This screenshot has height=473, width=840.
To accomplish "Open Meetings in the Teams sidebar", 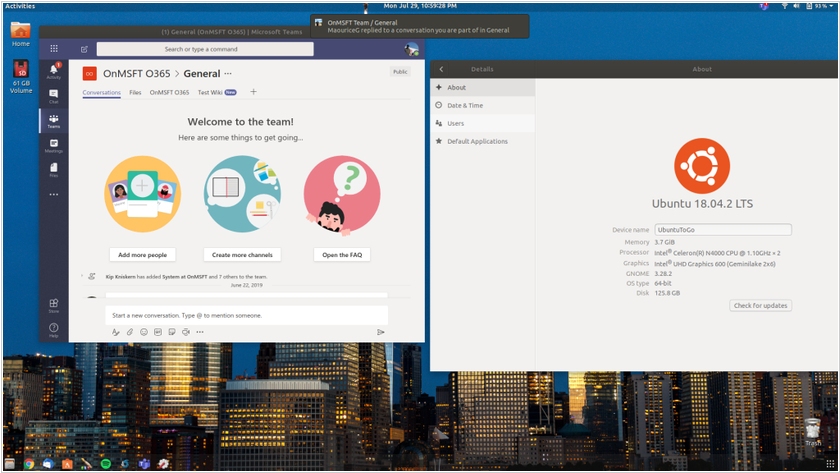I will tap(53, 145).
